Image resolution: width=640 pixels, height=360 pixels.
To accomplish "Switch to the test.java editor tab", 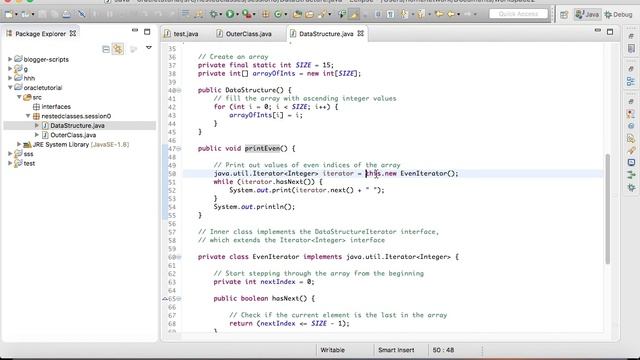I will [x=181, y=34].
